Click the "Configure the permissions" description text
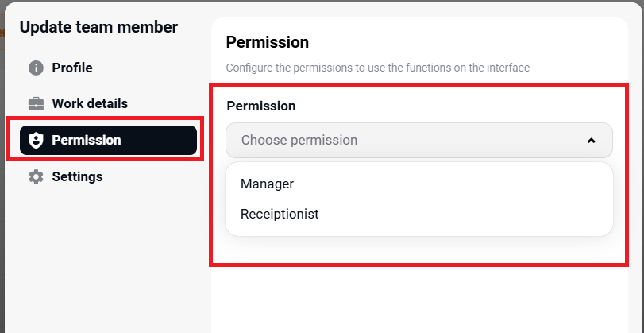The width and height of the screenshot is (644, 333). click(x=377, y=68)
